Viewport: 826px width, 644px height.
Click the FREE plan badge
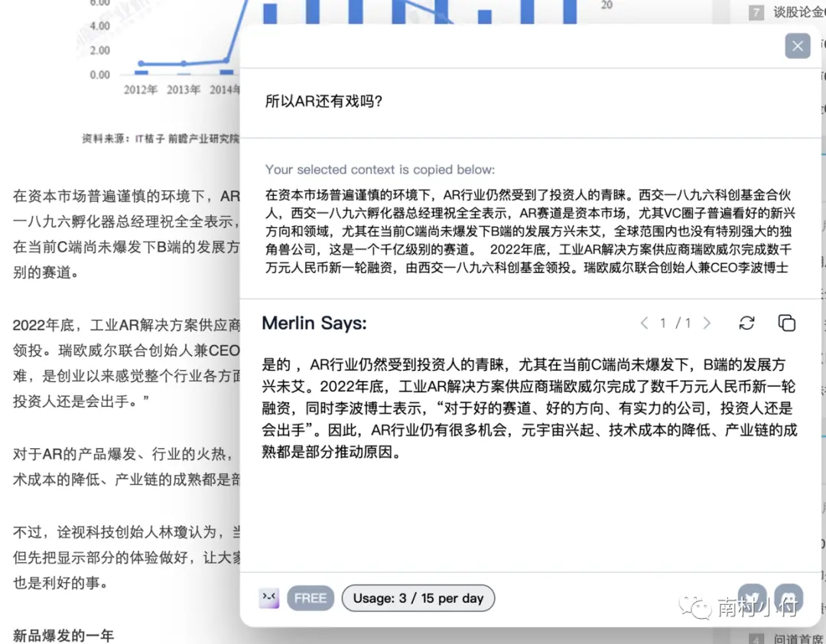coord(311,598)
